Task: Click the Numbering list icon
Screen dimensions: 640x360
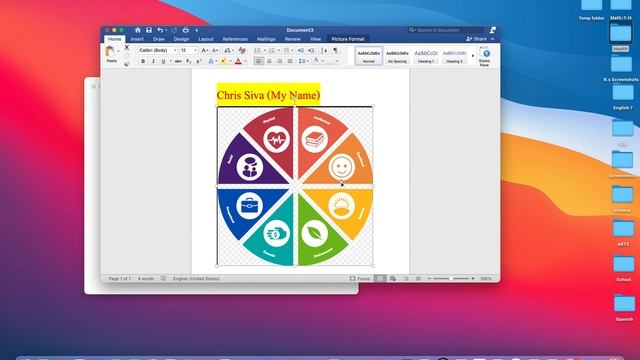Action: (272, 50)
